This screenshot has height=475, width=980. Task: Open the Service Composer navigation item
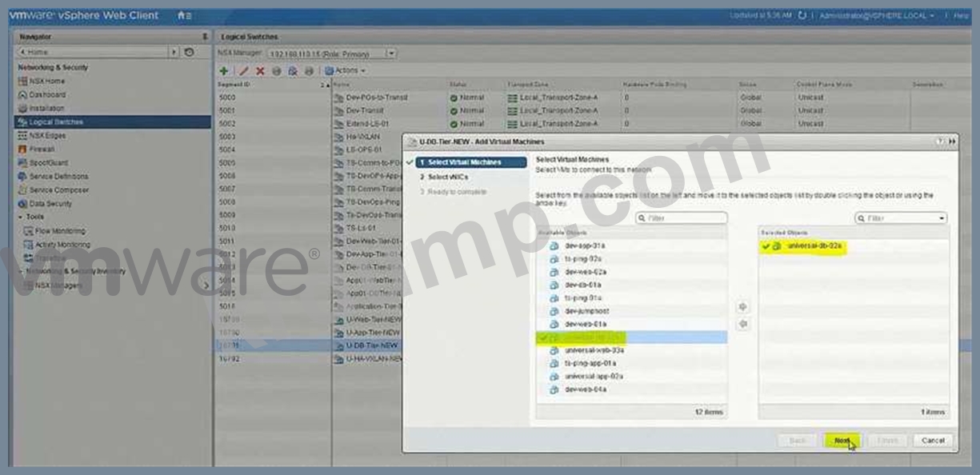[x=58, y=190]
